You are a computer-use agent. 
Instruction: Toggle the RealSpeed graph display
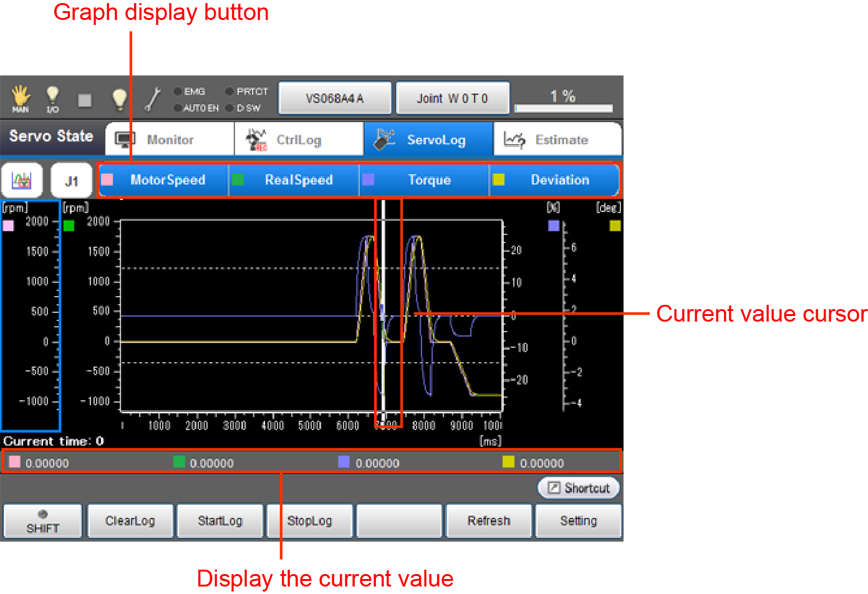coord(294,180)
